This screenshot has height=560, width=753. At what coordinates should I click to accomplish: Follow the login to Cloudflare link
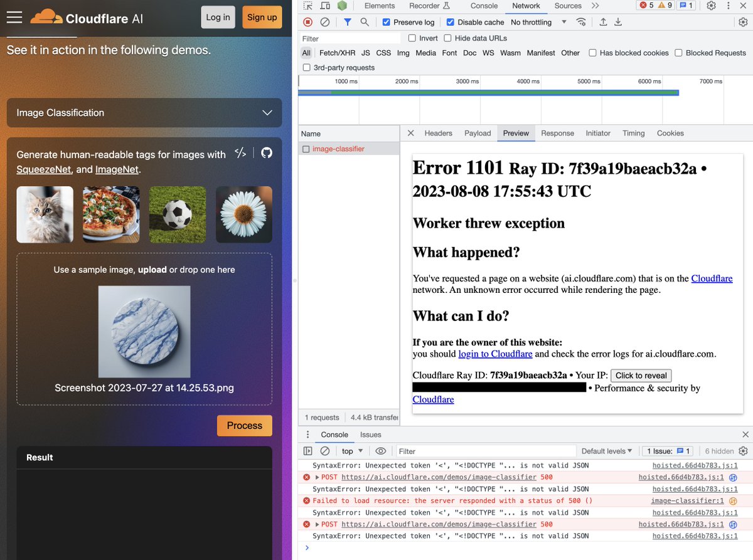point(495,354)
